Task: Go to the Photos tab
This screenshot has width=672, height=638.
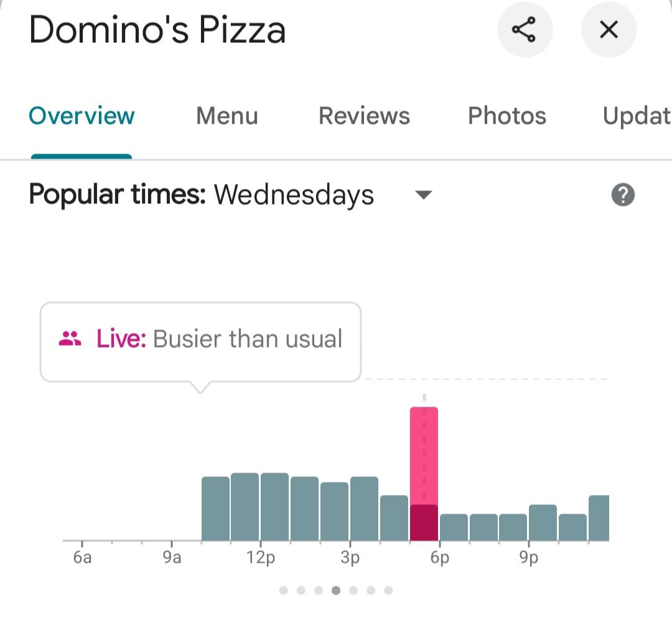Action: click(507, 116)
